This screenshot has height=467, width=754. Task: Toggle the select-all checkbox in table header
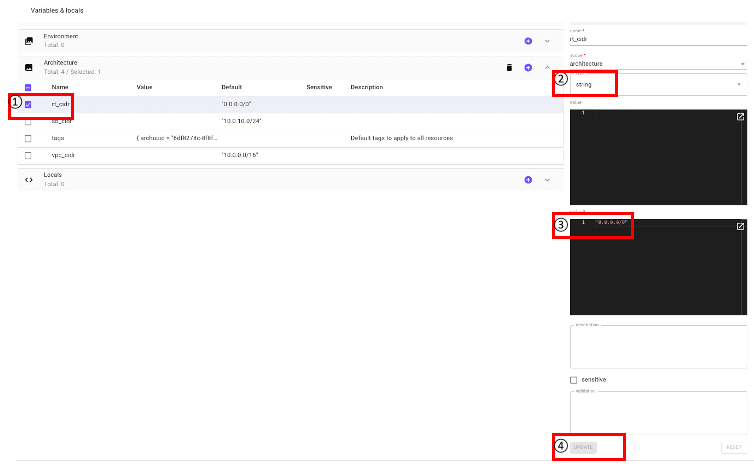point(28,88)
